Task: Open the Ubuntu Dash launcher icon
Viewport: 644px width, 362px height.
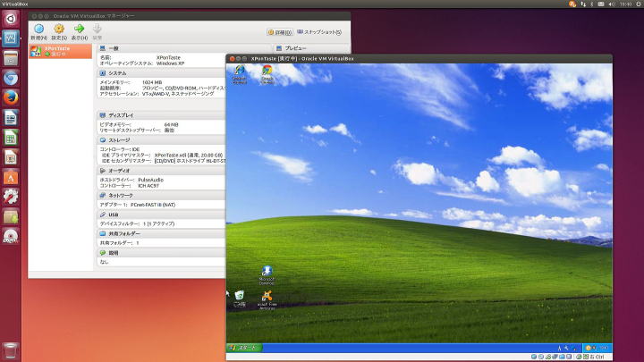Action: coord(11,19)
